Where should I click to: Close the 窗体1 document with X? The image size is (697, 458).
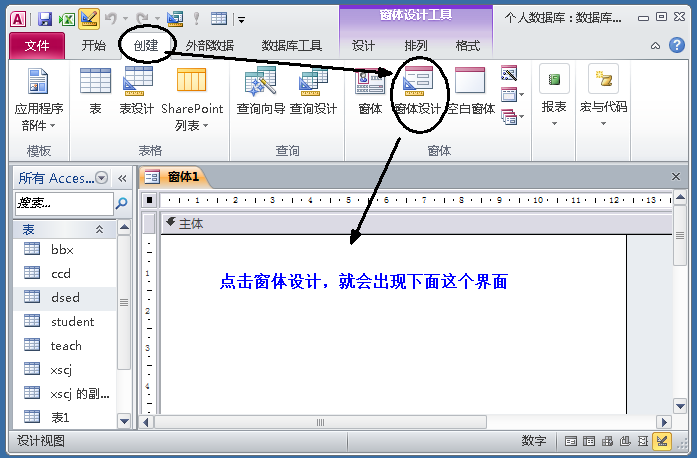pos(676,177)
